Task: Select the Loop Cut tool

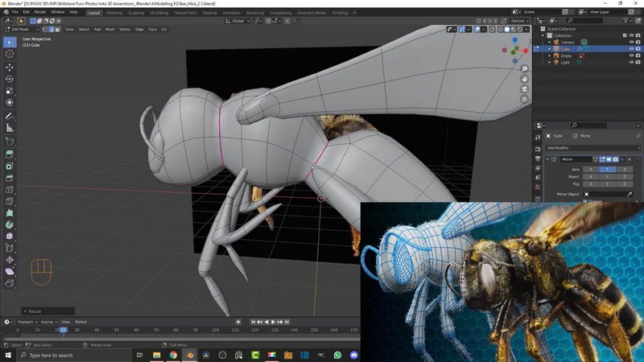Action: 10,190
